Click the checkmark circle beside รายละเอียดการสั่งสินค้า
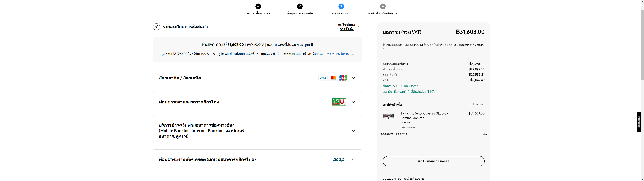 [x=156, y=27]
